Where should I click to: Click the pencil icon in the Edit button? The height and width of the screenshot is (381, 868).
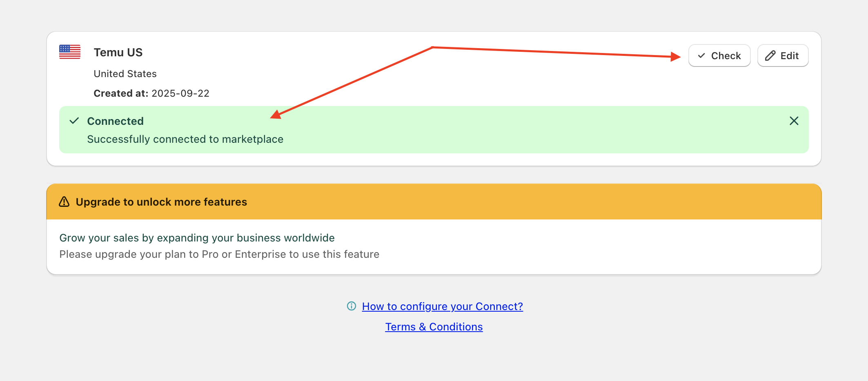click(770, 55)
